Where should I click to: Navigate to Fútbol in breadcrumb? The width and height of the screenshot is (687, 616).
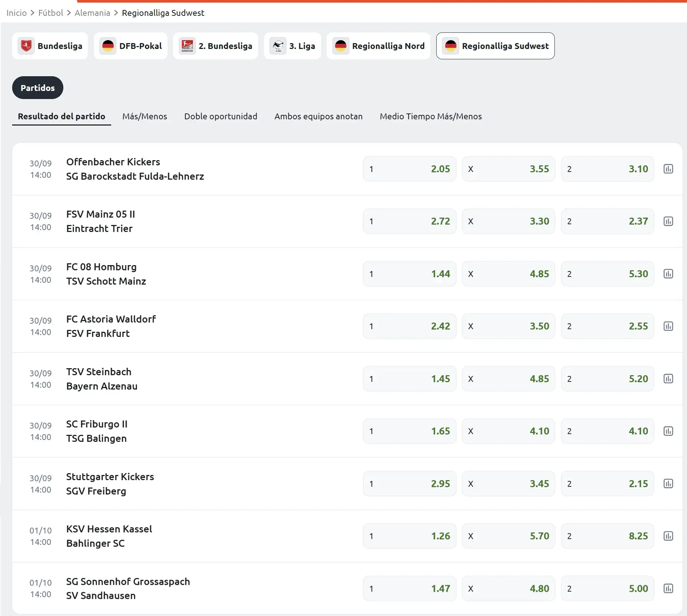[50, 13]
